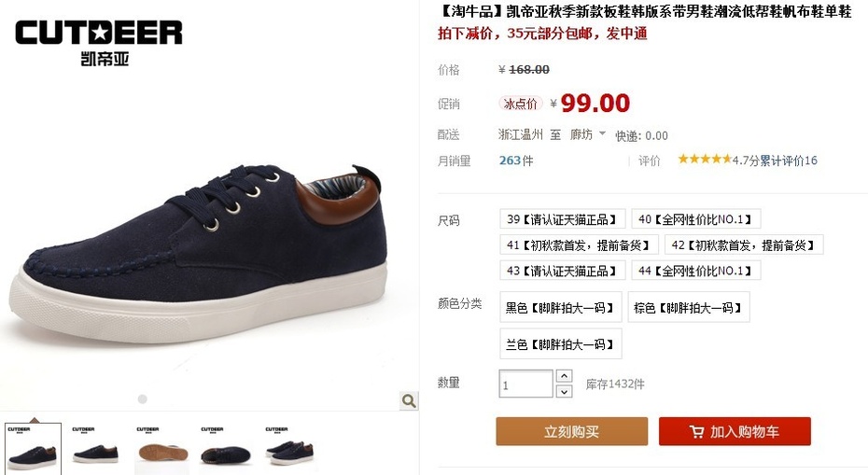Image resolution: width=868 pixels, height=475 pixels.
Task: Choose the 黑色 color option
Action: pyautogui.click(x=560, y=307)
